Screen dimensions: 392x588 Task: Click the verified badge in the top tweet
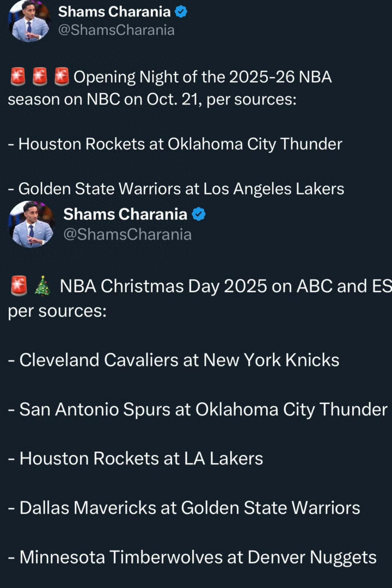coord(181,11)
